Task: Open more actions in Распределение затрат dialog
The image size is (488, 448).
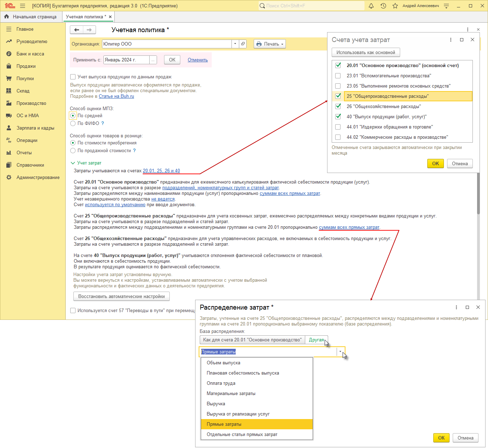Action: pyautogui.click(x=456, y=307)
